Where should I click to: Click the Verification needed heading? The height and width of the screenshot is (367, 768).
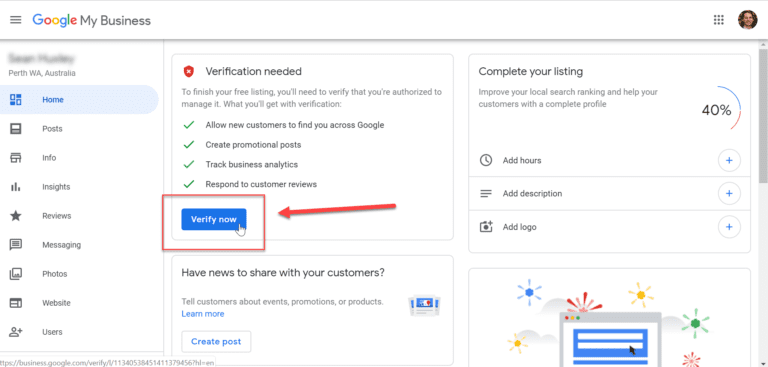tap(253, 72)
